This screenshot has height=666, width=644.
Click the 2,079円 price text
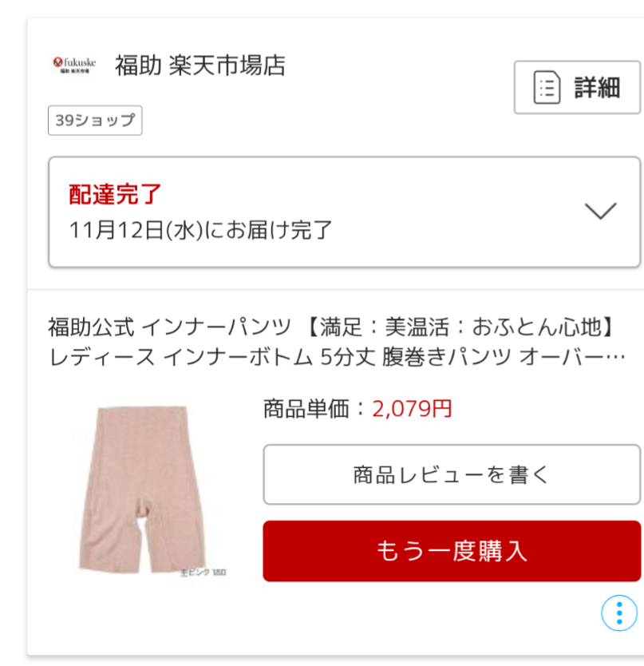click(412, 409)
